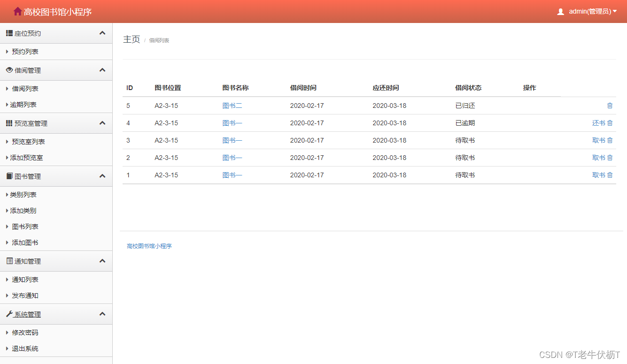Delete borrow record ID 3 trash icon
The image size is (627, 364).
(x=610, y=140)
